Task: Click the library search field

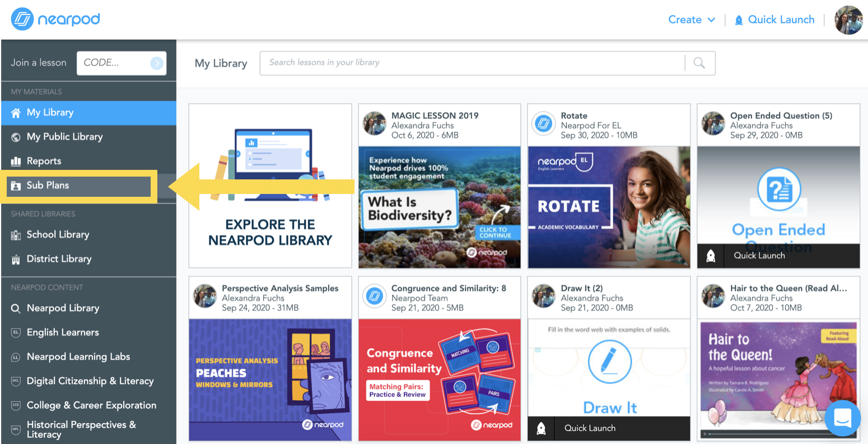Action: [472, 63]
